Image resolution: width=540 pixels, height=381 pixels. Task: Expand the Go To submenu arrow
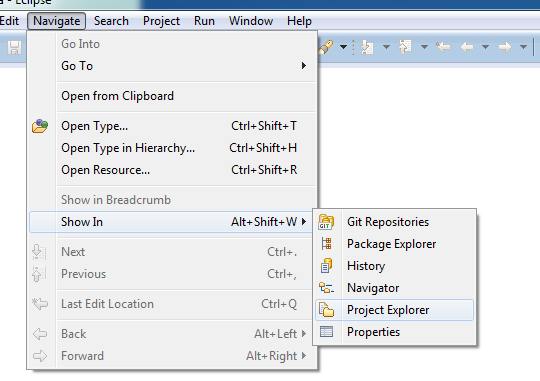point(304,65)
